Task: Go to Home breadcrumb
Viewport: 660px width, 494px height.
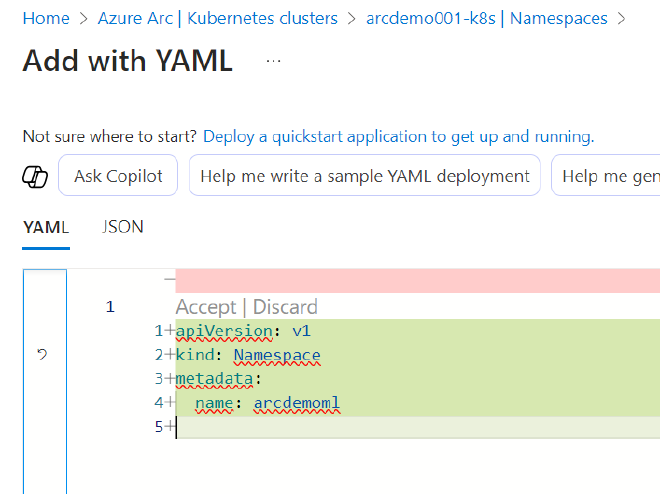Action: click(46, 19)
